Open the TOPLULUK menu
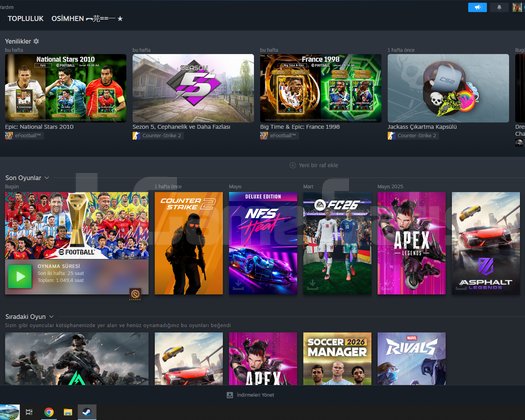Screen dimensions: 525x420 click(x=25, y=19)
